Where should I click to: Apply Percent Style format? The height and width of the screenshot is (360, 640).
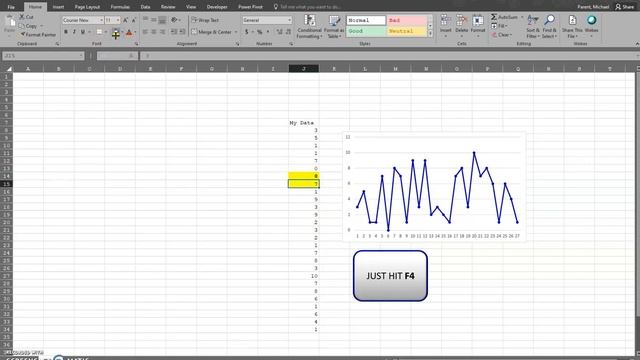[x=259, y=32]
